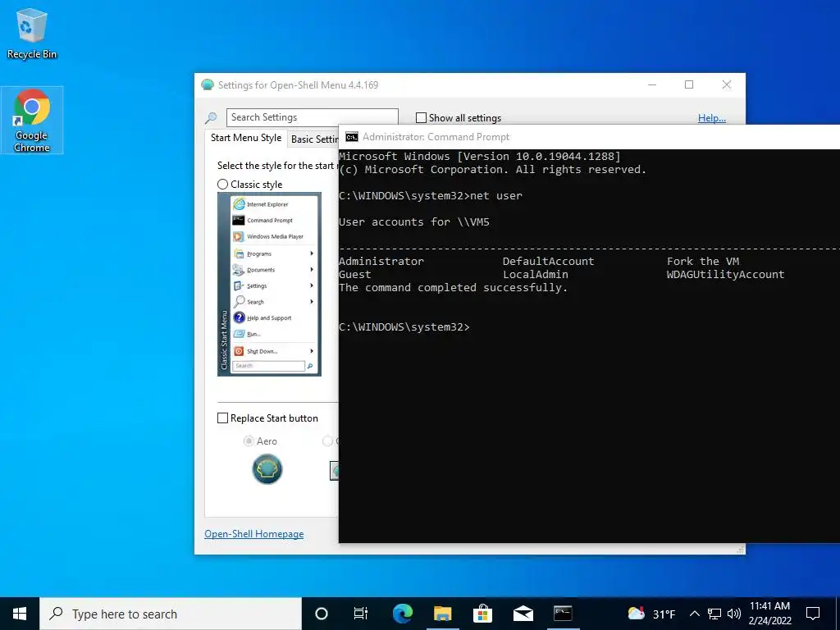Click the 'Fork the VM' account entry
840x630 pixels.
(703, 262)
